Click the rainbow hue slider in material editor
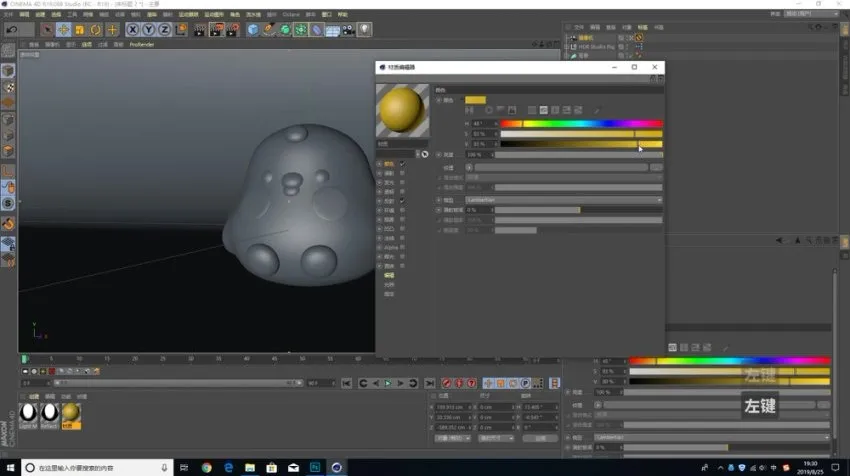Image resolution: width=850 pixels, height=476 pixels. coord(580,124)
